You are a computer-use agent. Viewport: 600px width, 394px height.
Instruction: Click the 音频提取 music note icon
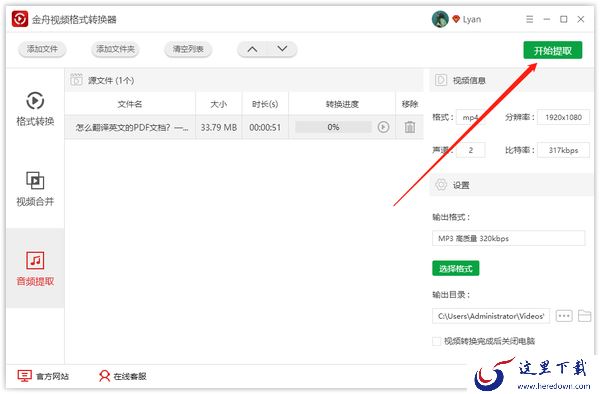point(35,260)
